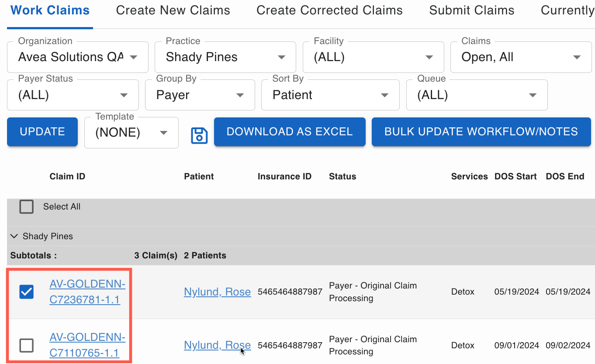
Task: Open the Submit Claims tab
Action: click(472, 10)
